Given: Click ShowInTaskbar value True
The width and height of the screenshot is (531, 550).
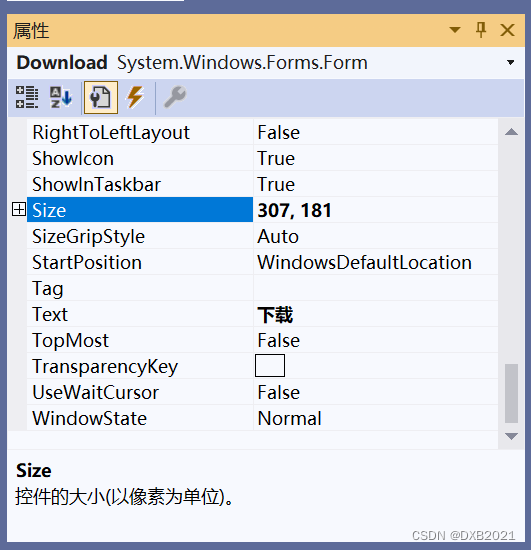Looking at the screenshot, I should 375,184.
